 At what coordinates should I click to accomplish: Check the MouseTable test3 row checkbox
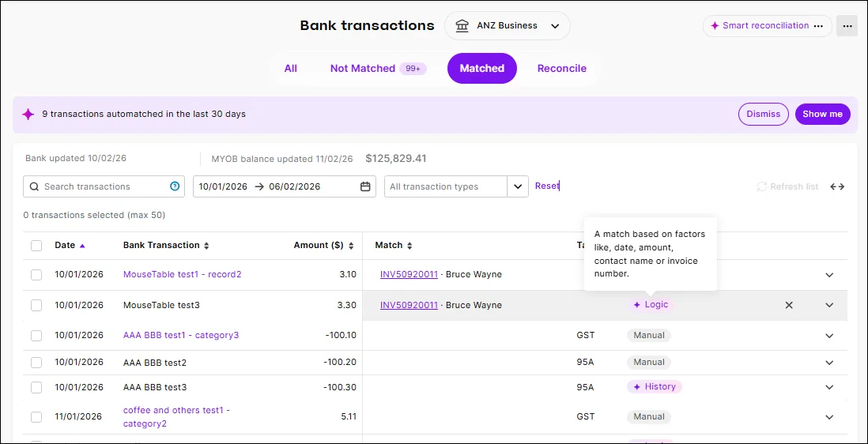[36, 305]
